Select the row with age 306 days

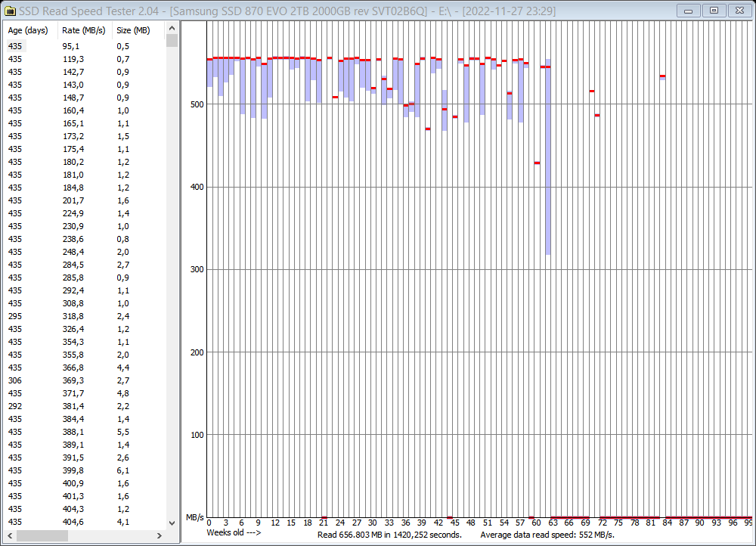[76, 380]
